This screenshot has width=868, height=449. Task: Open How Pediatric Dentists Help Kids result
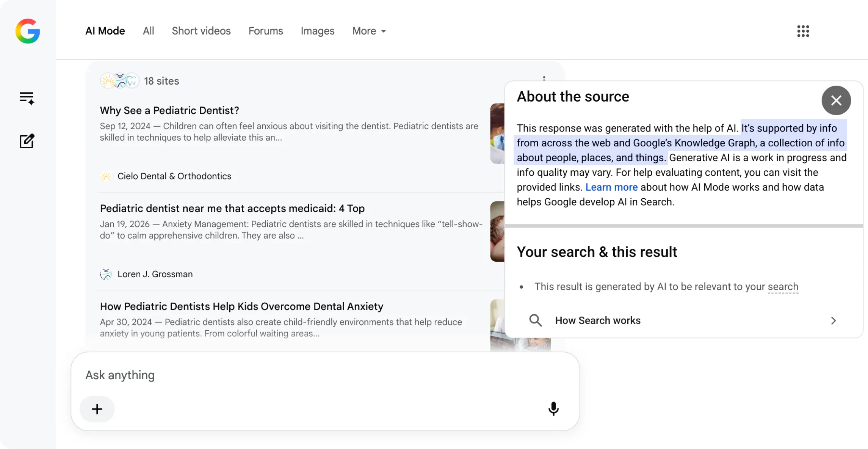[x=241, y=306]
